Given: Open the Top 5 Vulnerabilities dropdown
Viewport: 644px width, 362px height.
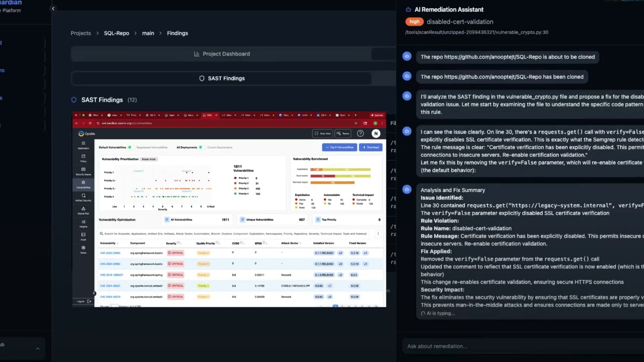Looking at the screenshot, I should [x=340, y=147].
